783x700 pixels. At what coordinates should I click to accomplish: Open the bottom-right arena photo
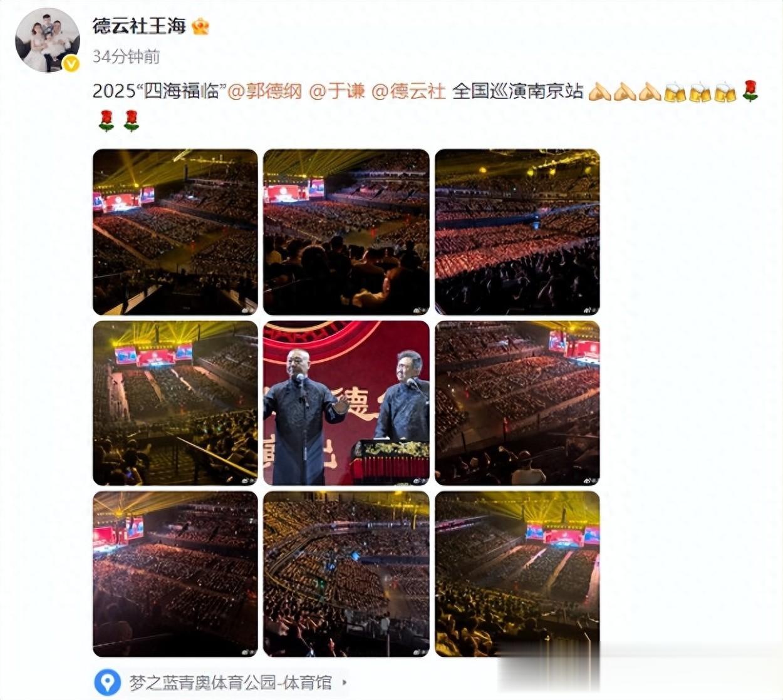coord(517,574)
